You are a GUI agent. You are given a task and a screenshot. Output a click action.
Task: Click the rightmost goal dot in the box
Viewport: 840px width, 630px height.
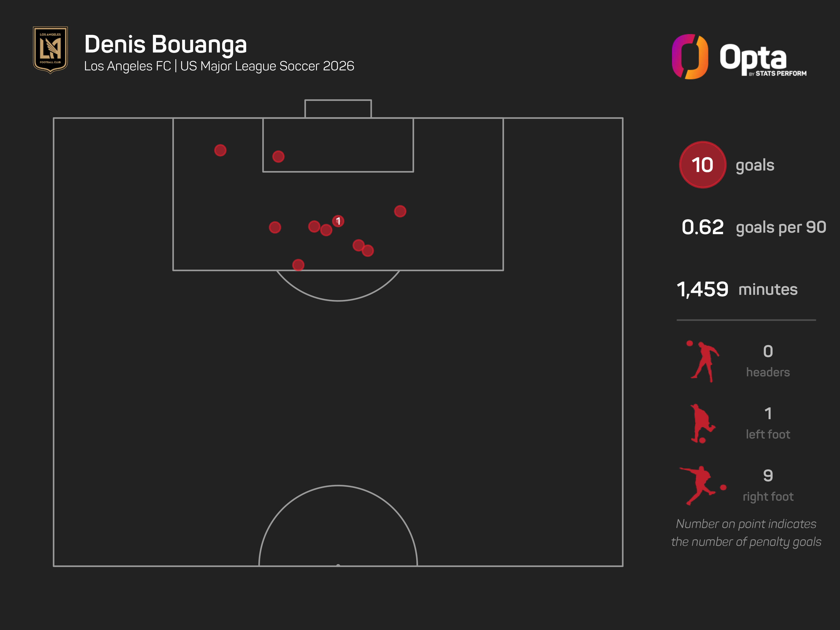400,211
